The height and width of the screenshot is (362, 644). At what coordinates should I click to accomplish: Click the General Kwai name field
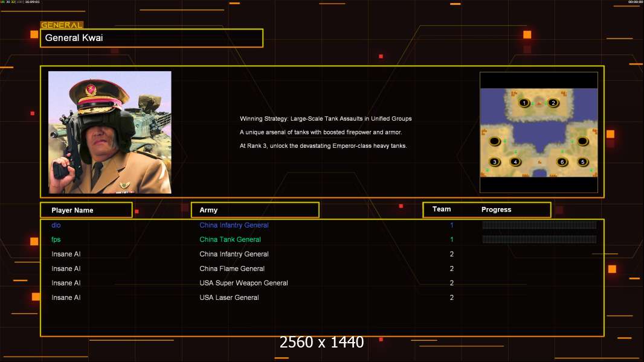pyautogui.click(x=152, y=38)
